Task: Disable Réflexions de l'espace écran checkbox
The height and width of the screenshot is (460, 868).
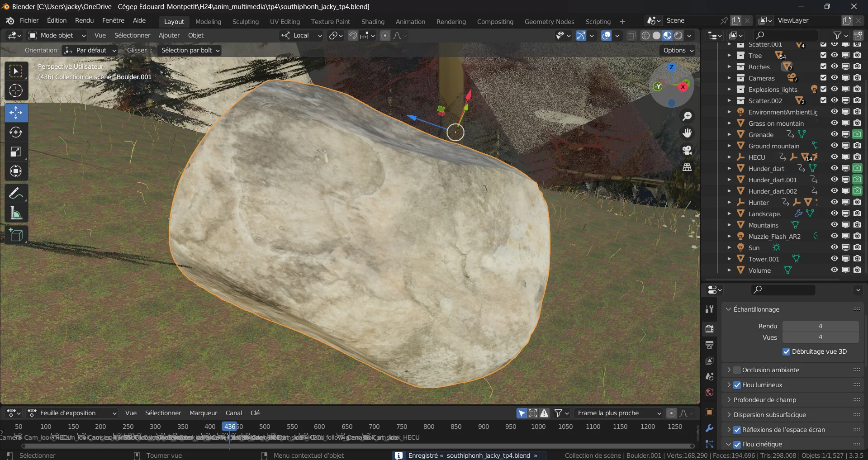Action: pos(737,430)
